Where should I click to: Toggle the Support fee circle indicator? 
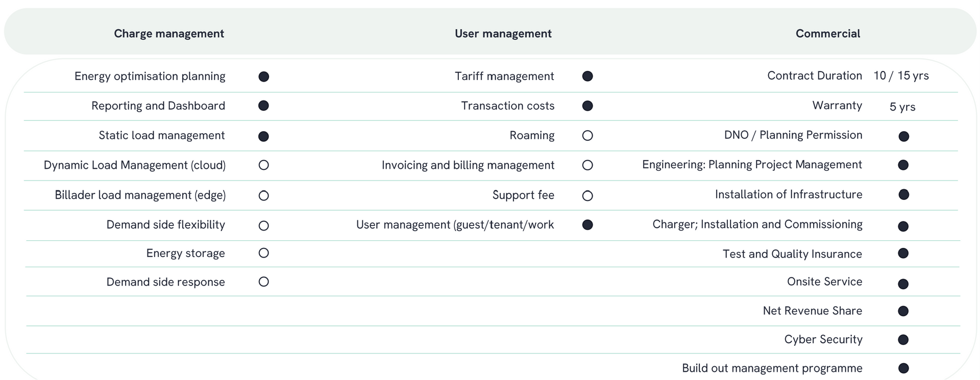pos(587,196)
